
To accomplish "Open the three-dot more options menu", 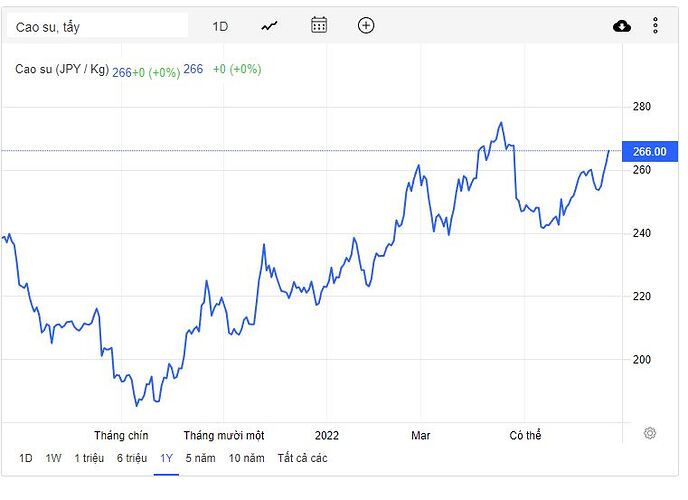I will tap(655, 26).
